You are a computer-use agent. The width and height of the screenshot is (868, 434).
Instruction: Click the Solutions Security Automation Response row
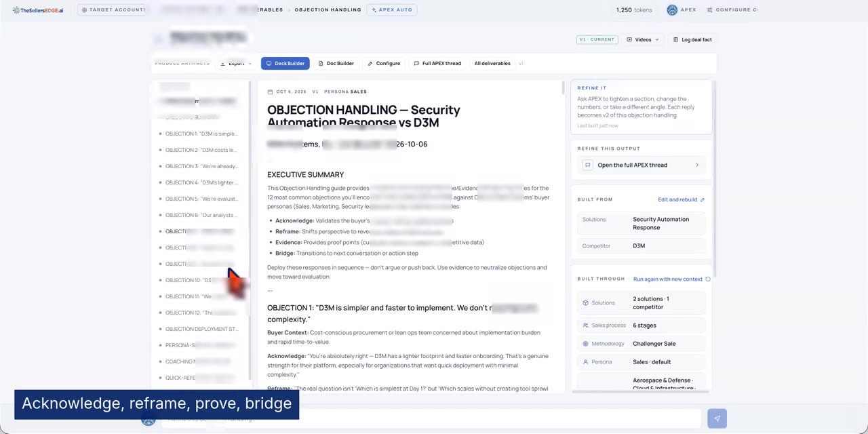[x=642, y=223]
